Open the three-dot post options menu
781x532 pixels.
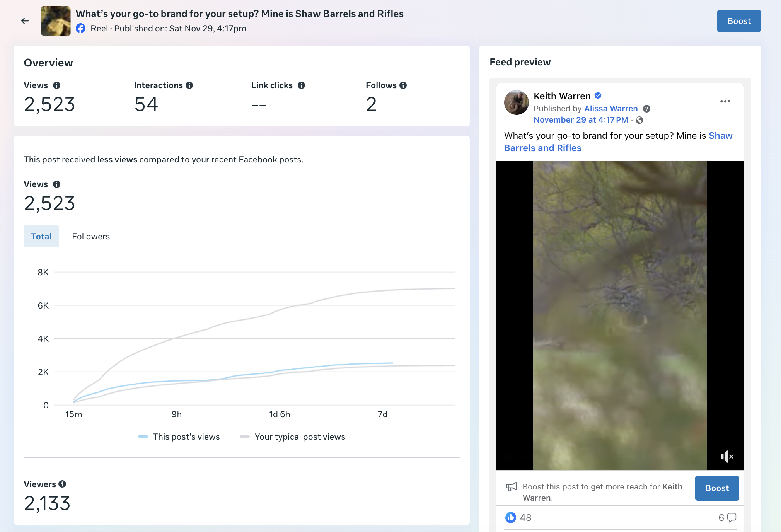[725, 101]
